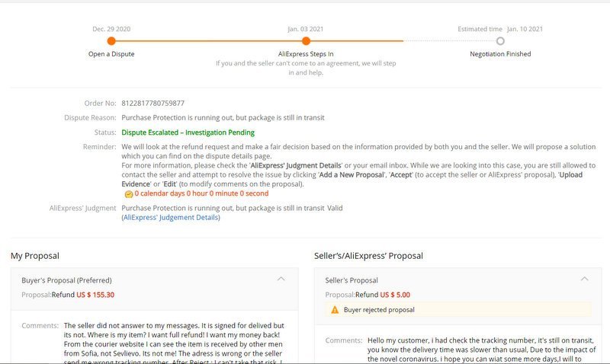Click the Seller's/AliExpress' Proposal section heading
The image size is (610, 364).
pyautogui.click(x=368, y=256)
